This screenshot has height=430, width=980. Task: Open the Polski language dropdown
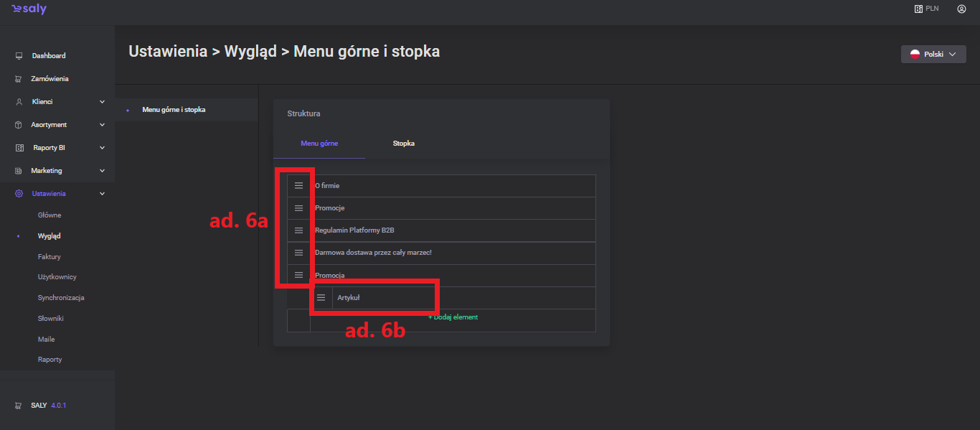(933, 55)
